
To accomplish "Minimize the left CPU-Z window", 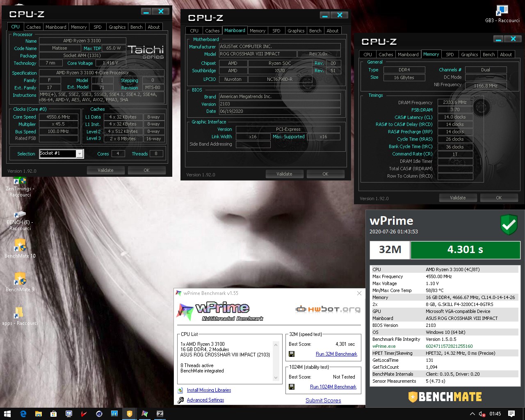I will 146,11.
